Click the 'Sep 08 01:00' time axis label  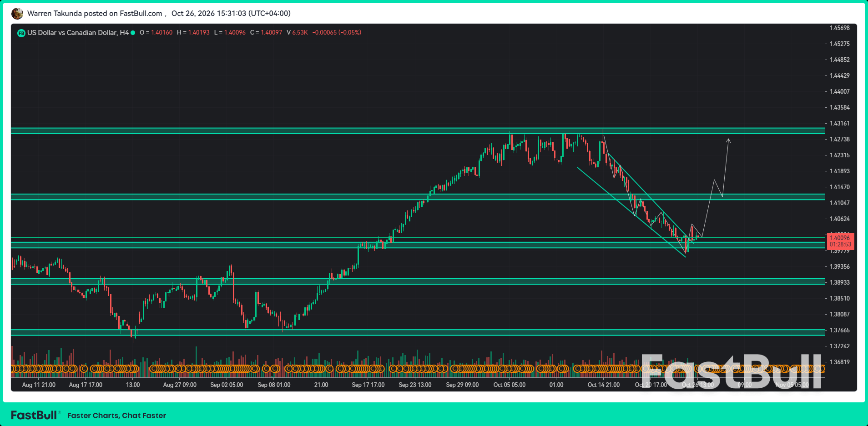[x=274, y=385]
